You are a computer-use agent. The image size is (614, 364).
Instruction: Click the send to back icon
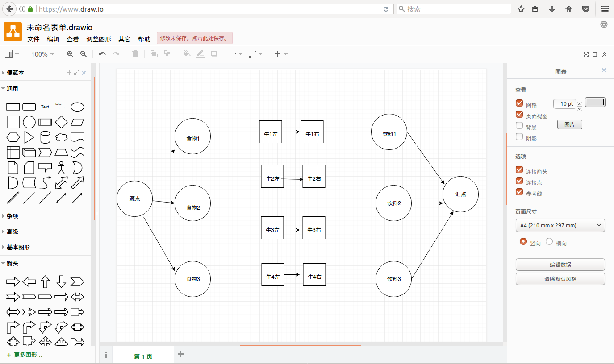(167, 54)
